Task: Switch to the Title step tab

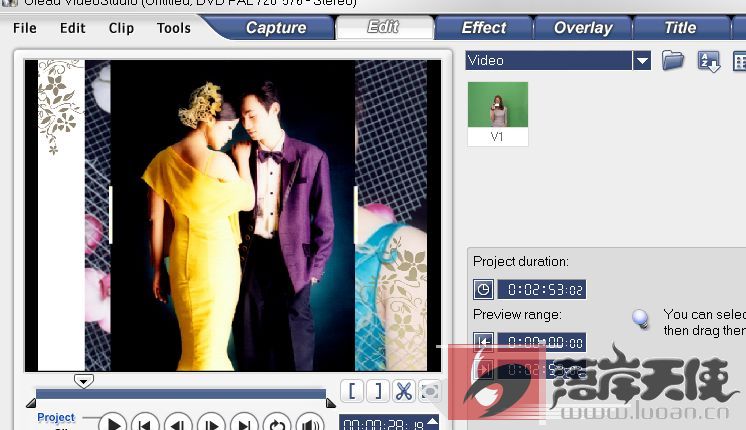Action: coord(680,28)
